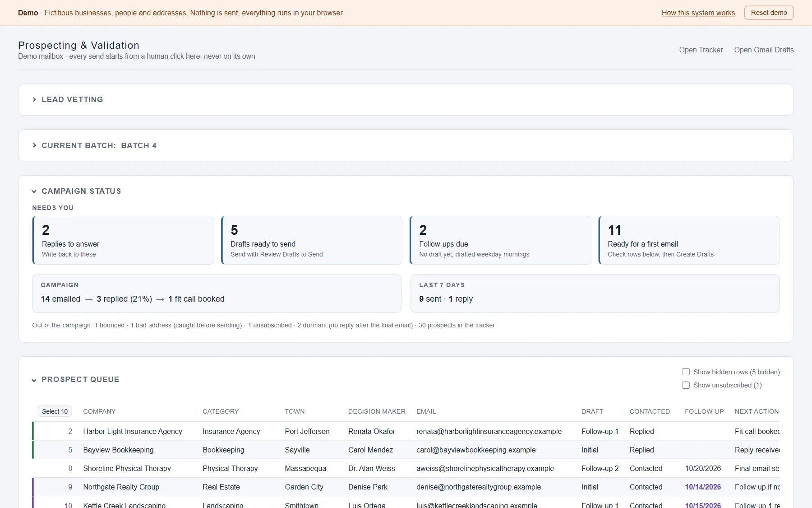Click the Reset demo button
This screenshot has width=812, height=508.
click(x=769, y=13)
